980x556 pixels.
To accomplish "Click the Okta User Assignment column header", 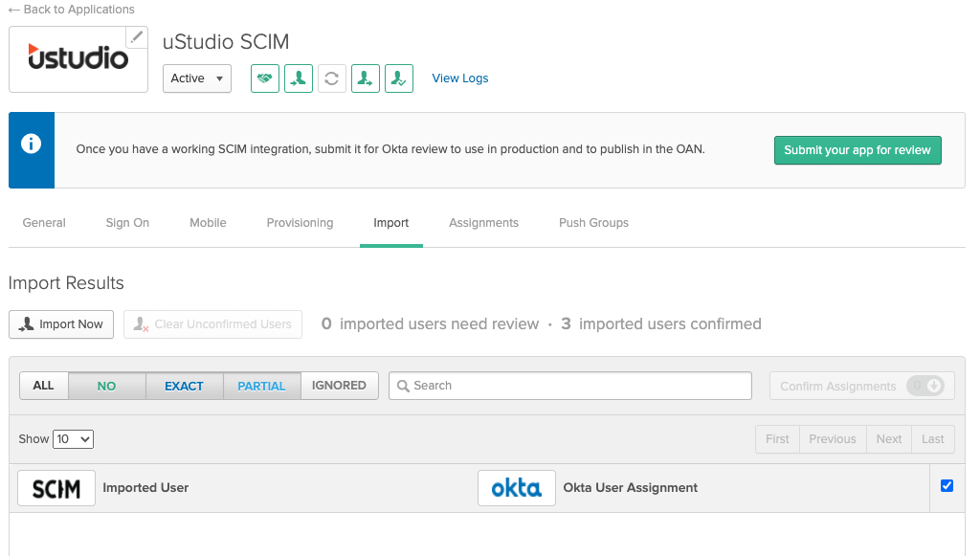I will pyautogui.click(x=630, y=488).
